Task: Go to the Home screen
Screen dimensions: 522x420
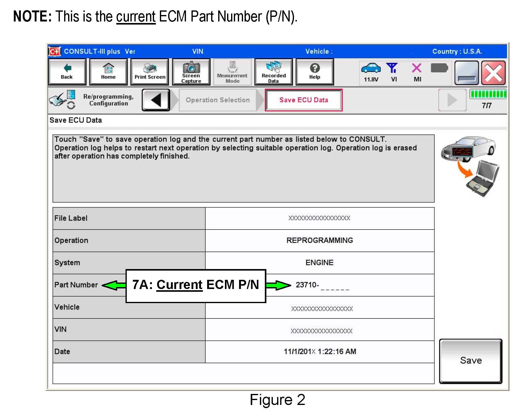Action: [x=108, y=72]
